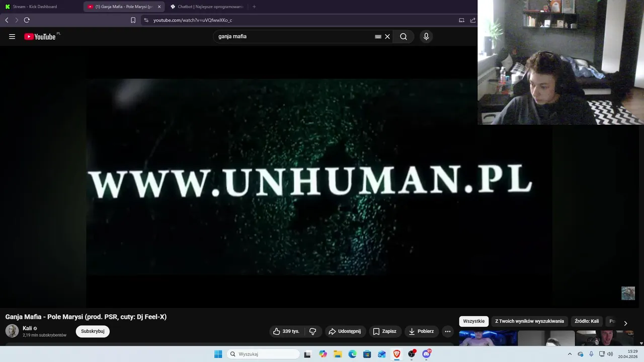644x362 pixels.
Task: Open the Kali channel avatar
Action: [x=12, y=331]
